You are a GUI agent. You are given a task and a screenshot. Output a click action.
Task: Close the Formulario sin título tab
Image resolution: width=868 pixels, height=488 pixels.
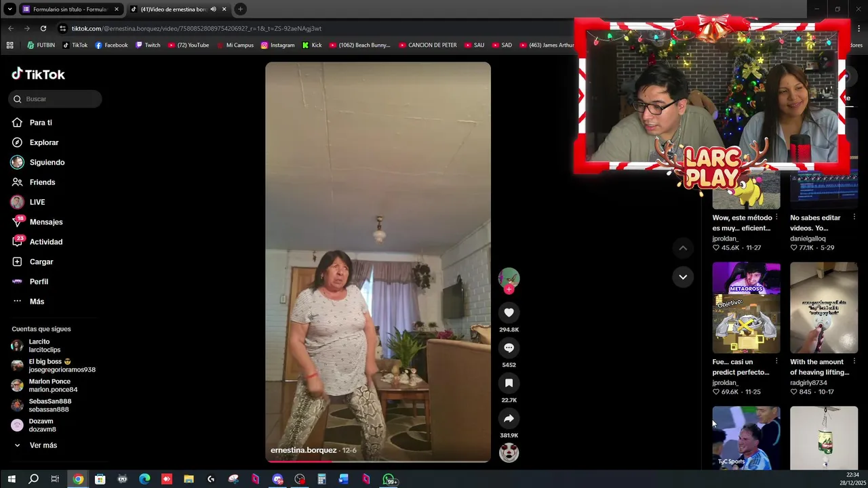click(116, 9)
